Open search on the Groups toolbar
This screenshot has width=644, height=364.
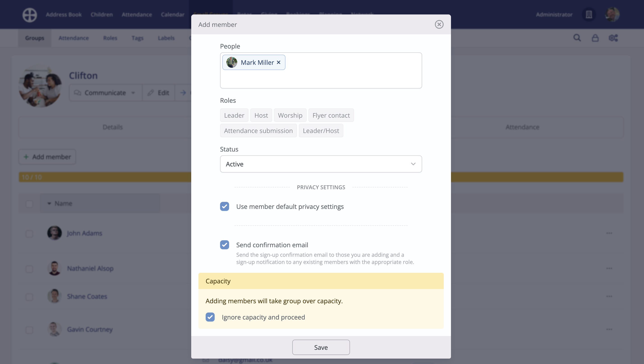tap(577, 38)
